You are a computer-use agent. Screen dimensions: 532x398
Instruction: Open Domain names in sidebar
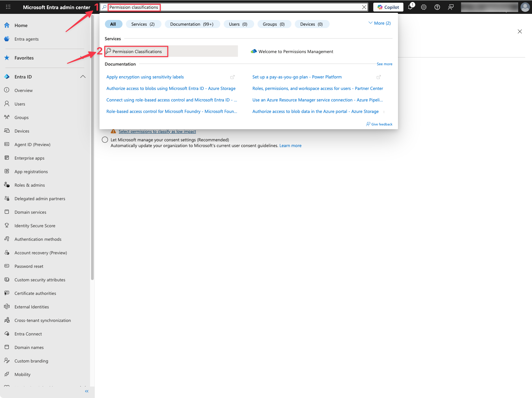(x=29, y=347)
